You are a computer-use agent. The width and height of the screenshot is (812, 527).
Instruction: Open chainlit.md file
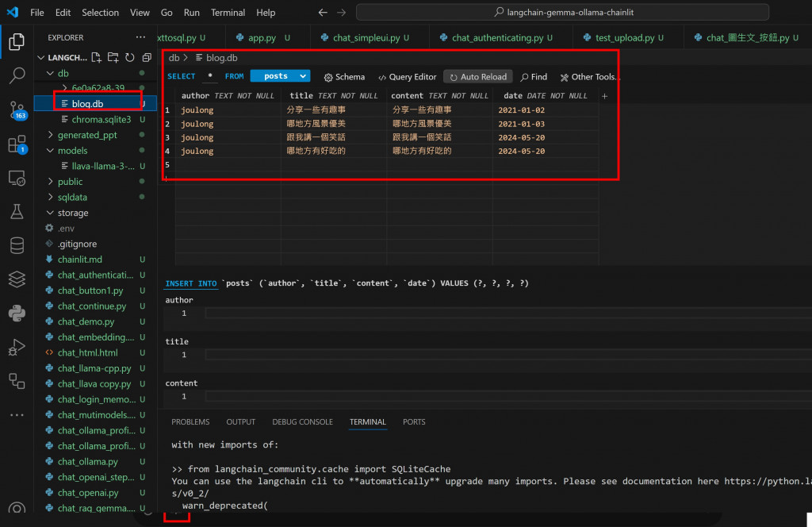[95, 259]
